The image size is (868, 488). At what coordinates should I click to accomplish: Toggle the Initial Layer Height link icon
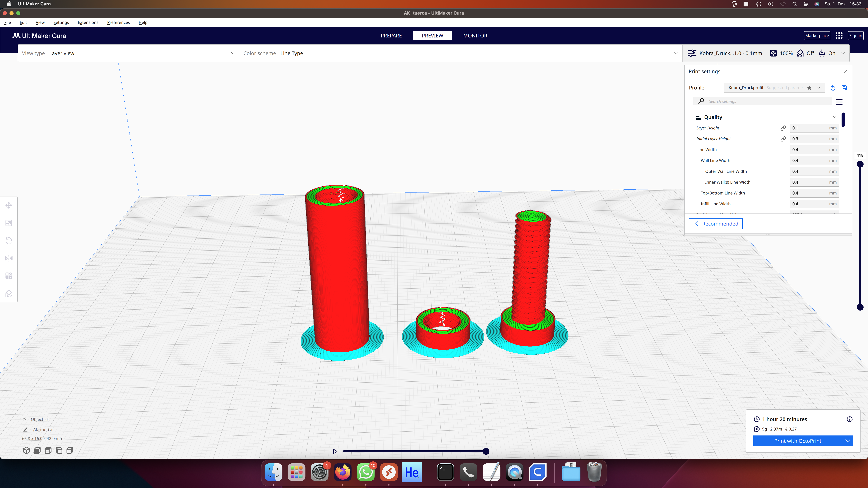[x=783, y=139]
